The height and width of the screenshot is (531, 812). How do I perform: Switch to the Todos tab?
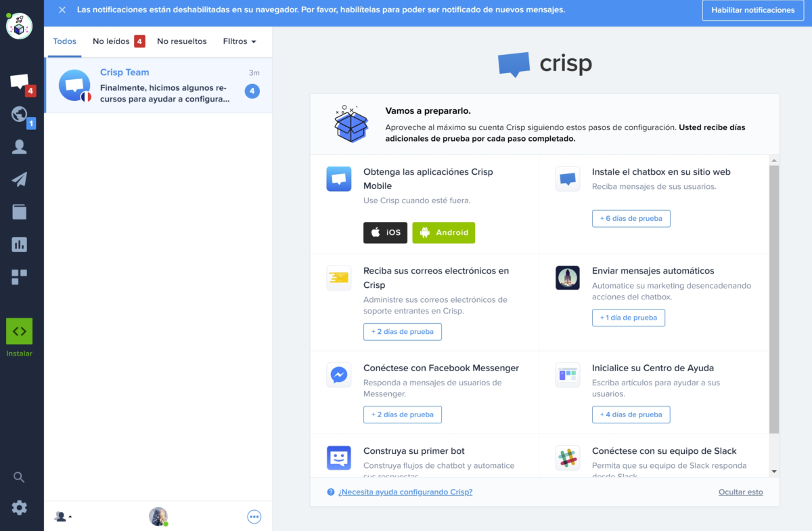coord(64,41)
